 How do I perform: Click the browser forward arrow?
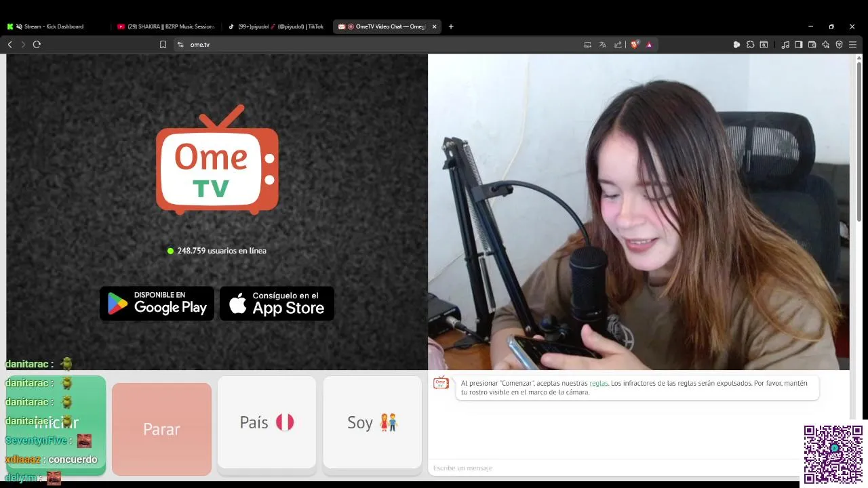pyautogui.click(x=23, y=45)
